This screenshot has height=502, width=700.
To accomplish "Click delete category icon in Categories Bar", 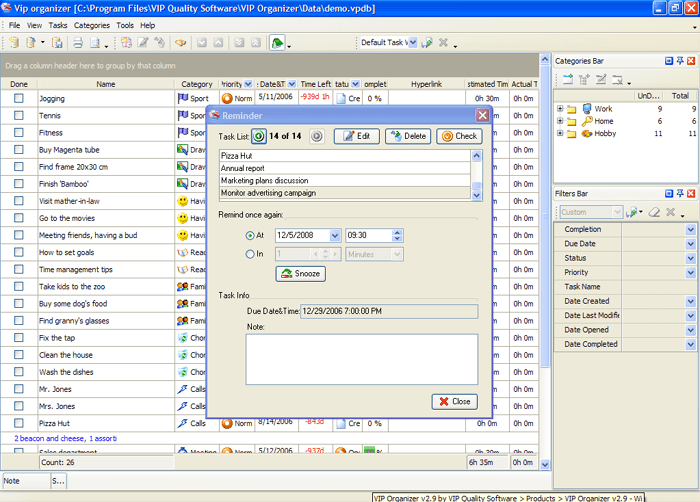I will 617,80.
